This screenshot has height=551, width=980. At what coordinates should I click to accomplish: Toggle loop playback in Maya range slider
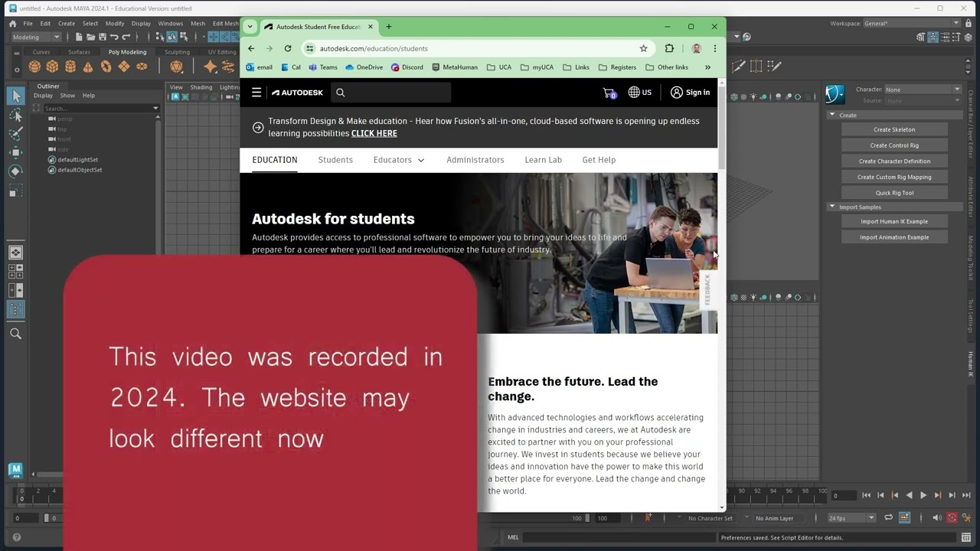(x=889, y=518)
